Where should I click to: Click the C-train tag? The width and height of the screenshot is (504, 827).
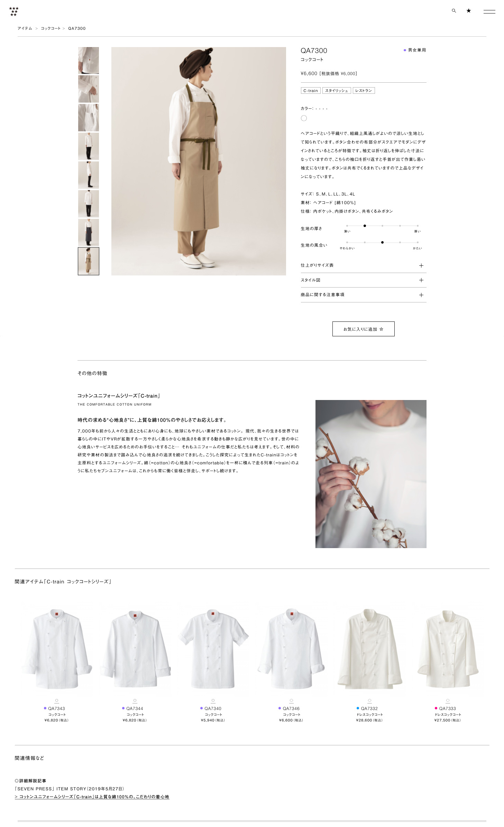pyautogui.click(x=311, y=91)
